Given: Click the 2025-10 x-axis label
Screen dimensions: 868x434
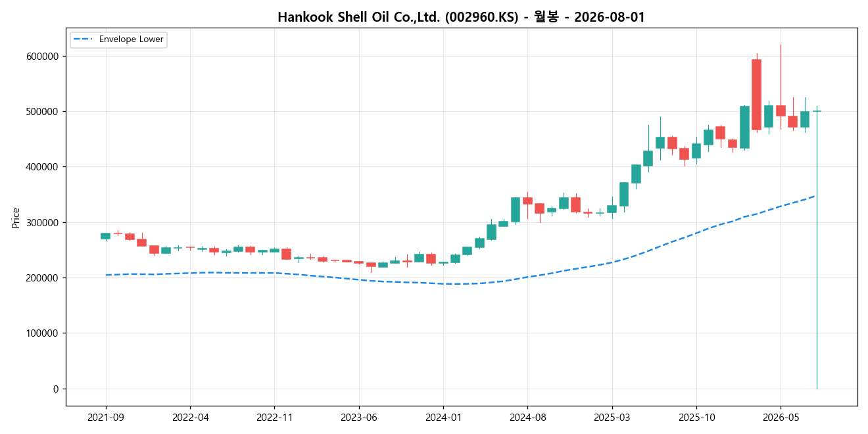Looking at the screenshot, I should 696,417.
